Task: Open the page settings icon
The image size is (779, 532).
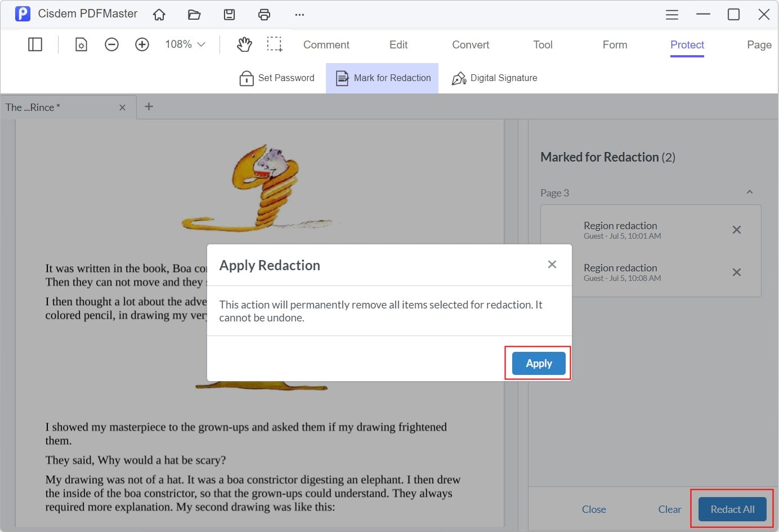Action: tap(81, 44)
